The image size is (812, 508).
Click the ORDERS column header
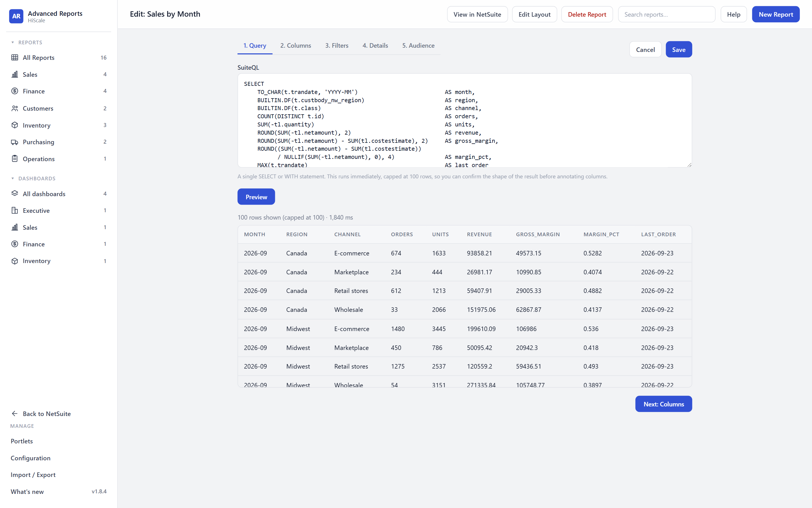point(402,234)
